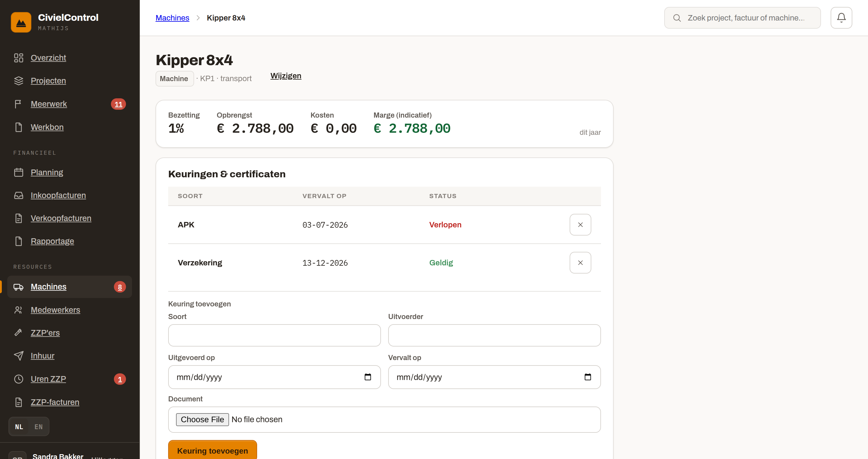Remove the APK inspection row
This screenshot has height=459, width=868.
580,225
